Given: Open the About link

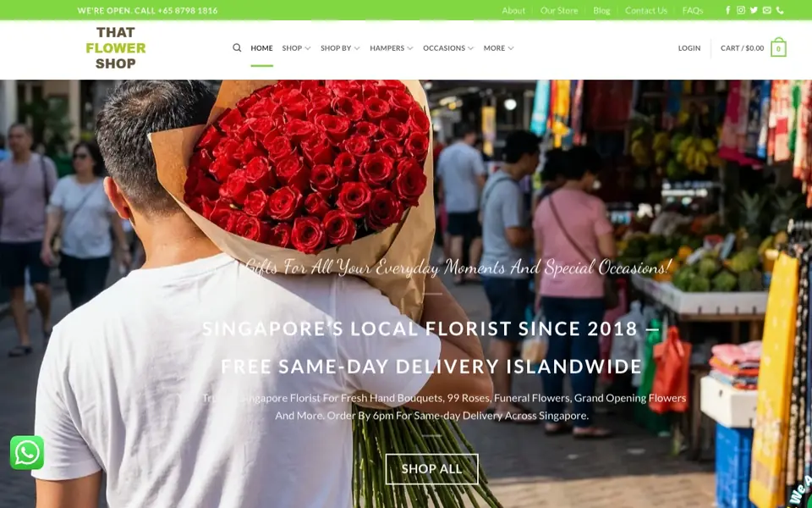Looking at the screenshot, I should [x=513, y=10].
